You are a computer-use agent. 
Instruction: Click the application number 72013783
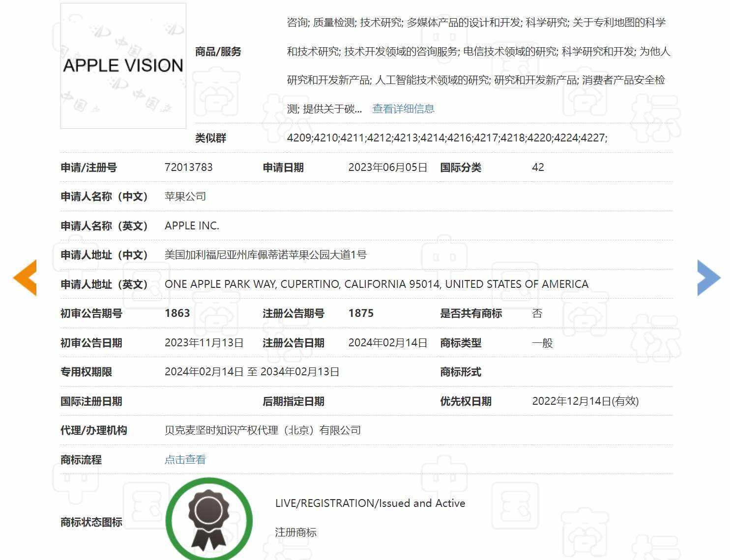point(188,168)
